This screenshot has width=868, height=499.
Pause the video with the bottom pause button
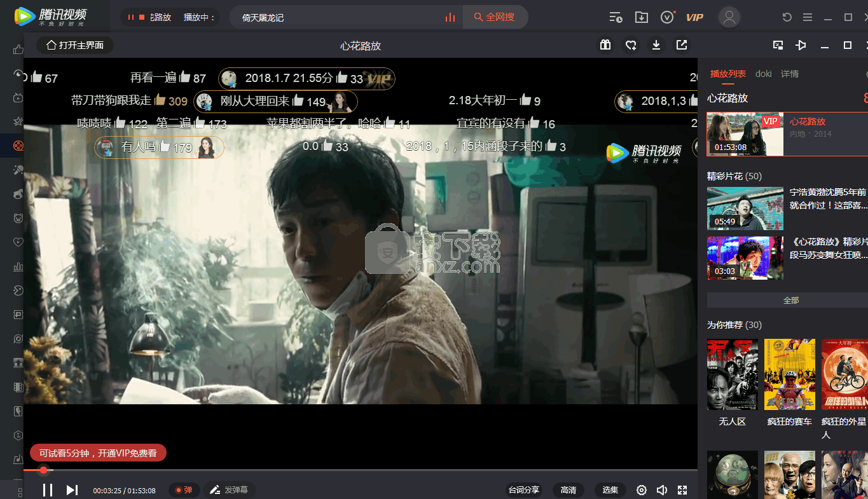point(47,490)
